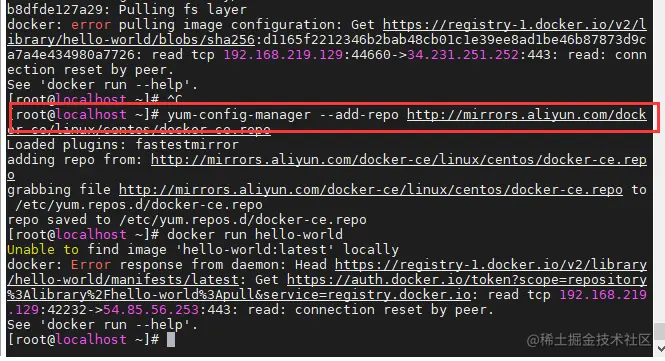Viewport: 665px width, 361px height.
Task: Click the IP address 34.231.251.252
Action: (463, 55)
